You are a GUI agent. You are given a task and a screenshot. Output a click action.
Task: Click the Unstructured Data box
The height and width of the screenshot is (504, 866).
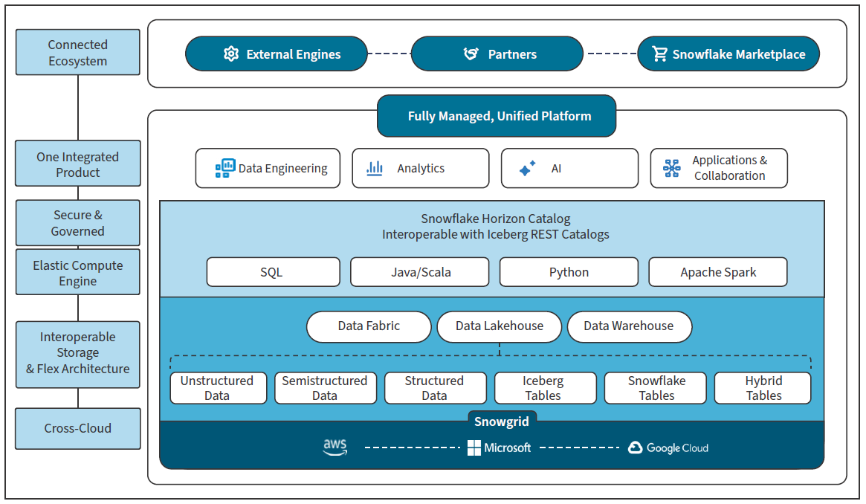[218, 388]
